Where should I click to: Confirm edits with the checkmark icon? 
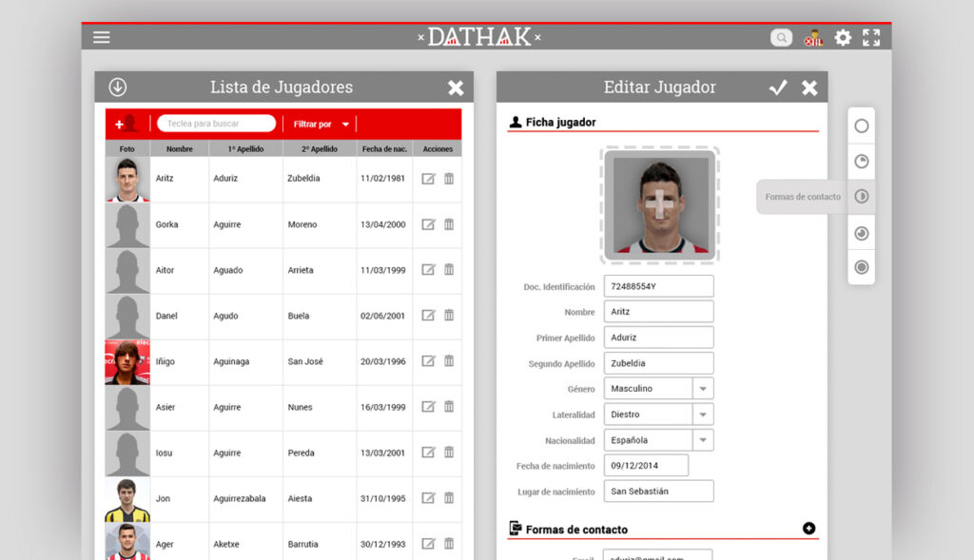(778, 87)
